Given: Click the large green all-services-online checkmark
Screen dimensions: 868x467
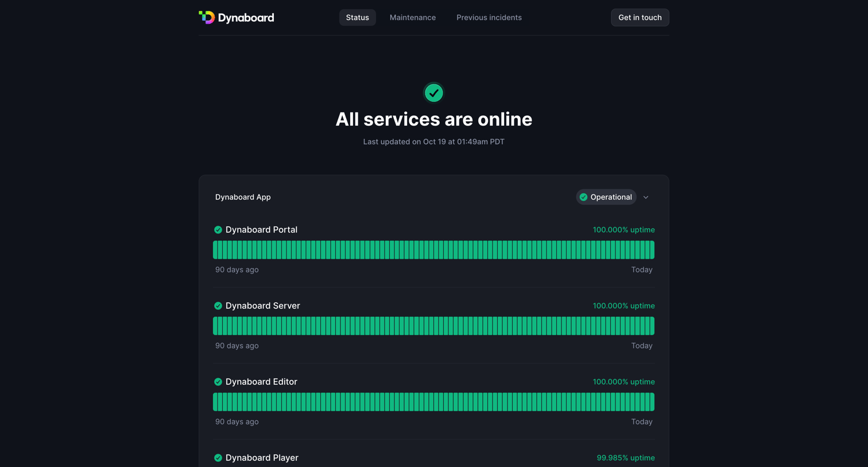Looking at the screenshot, I should click(x=434, y=93).
